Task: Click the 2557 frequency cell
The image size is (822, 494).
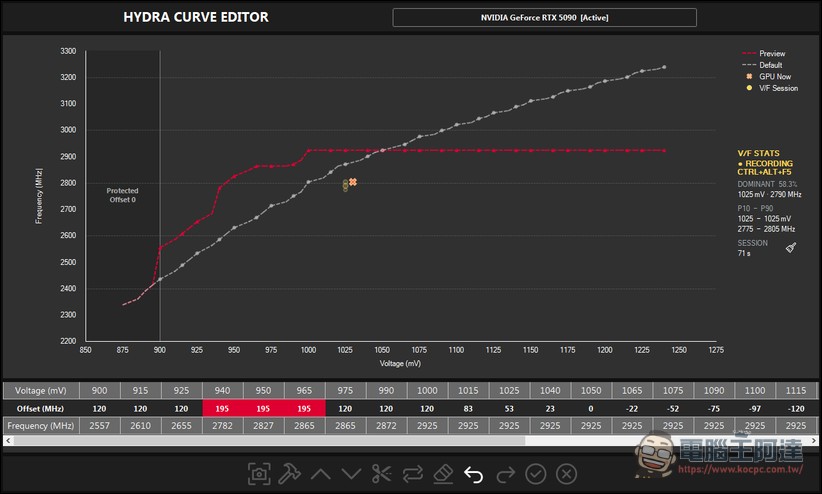Action: pyautogui.click(x=100, y=426)
